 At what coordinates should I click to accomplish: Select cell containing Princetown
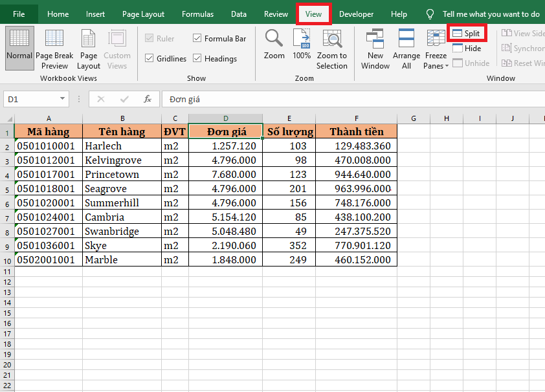(122, 175)
